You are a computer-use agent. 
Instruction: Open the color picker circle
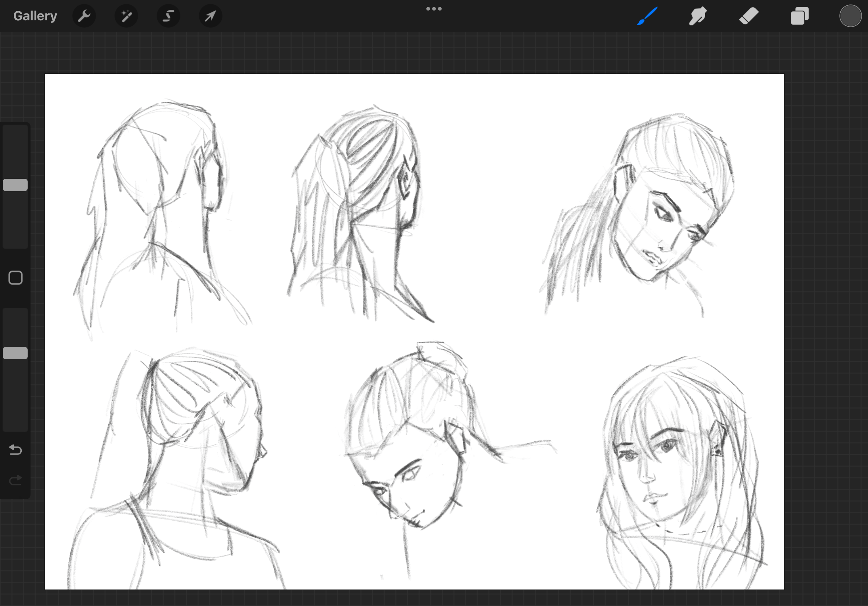point(850,16)
